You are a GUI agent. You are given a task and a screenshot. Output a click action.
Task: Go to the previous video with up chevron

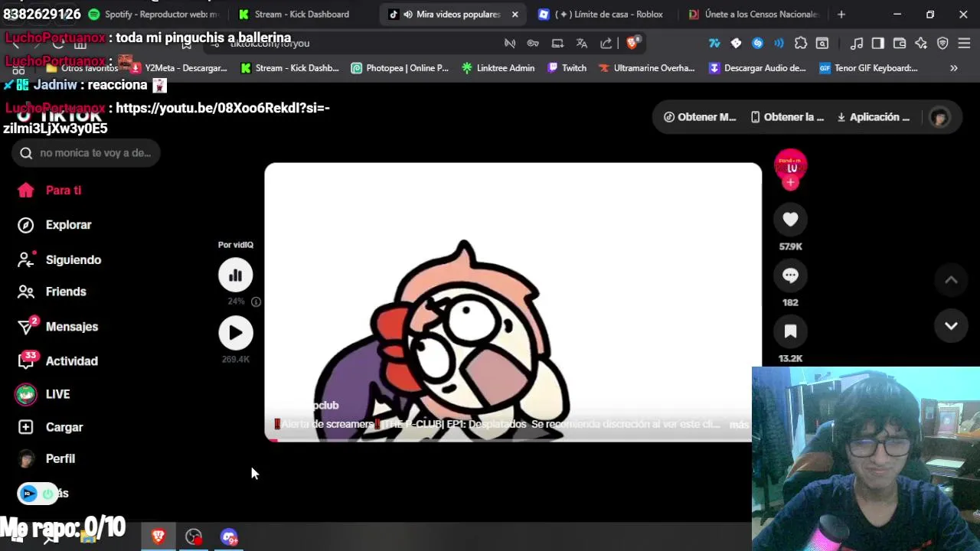tap(951, 280)
